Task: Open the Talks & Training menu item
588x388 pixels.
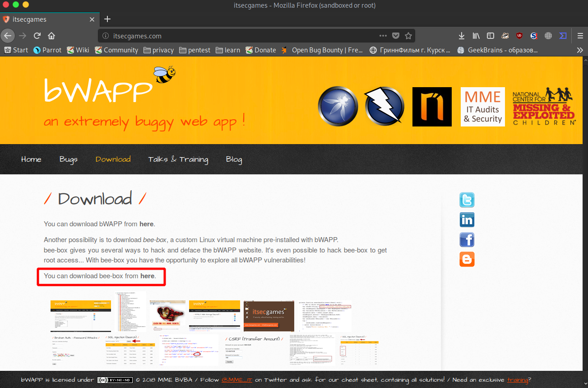Action: point(178,159)
